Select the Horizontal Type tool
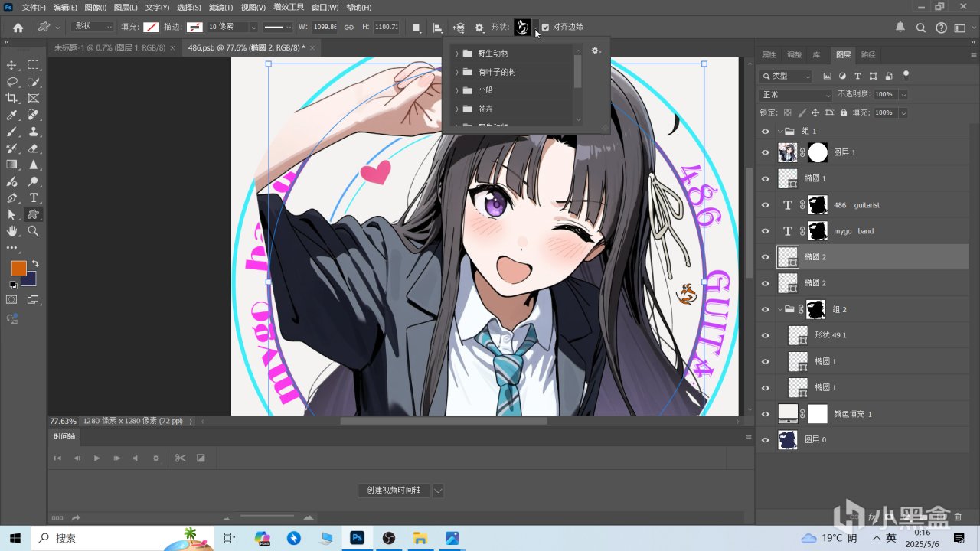 coord(34,198)
